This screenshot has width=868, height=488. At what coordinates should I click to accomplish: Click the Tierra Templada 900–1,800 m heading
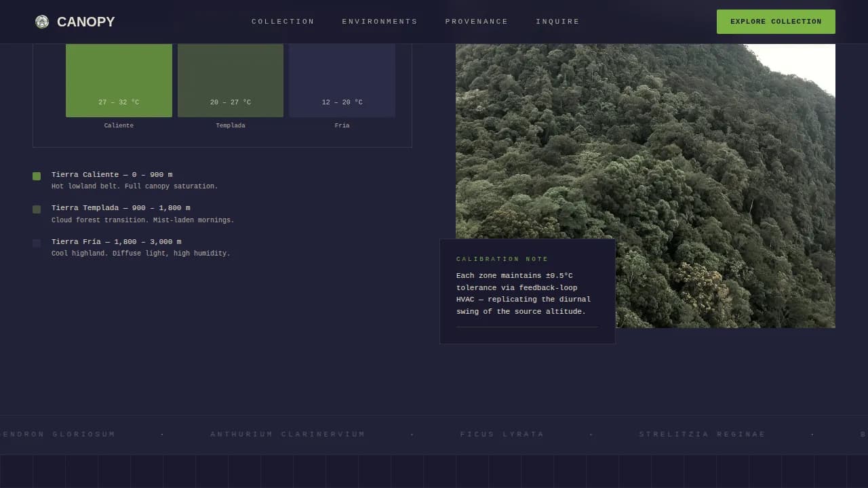tap(121, 208)
